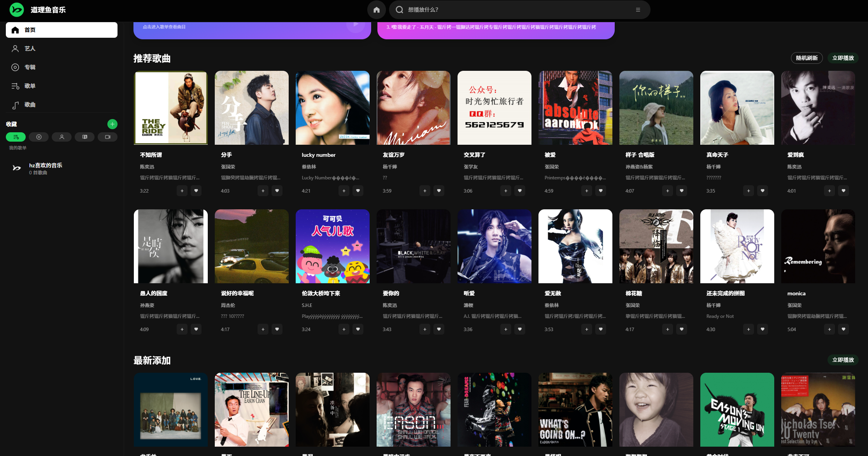The image size is (868, 456).
Task: Show playlists filter in 收藏 section
Action: pyautogui.click(x=16, y=137)
